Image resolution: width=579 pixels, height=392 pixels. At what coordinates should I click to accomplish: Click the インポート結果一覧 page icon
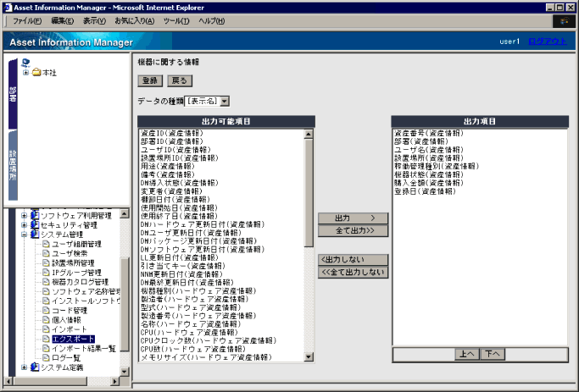pyautogui.click(x=46, y=349)
